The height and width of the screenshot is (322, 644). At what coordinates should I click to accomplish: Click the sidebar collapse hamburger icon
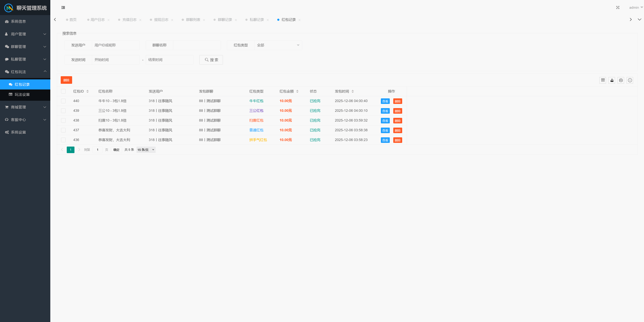click(x=63, y=8)
